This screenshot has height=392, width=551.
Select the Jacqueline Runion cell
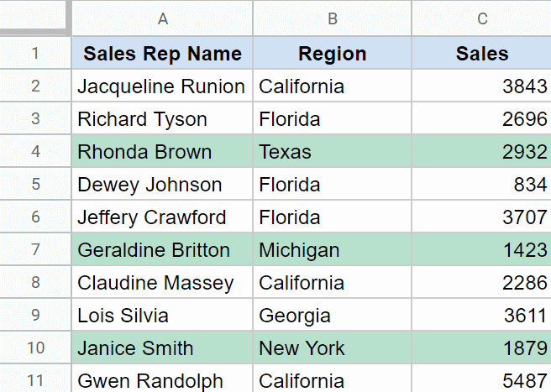coord(162,86)
